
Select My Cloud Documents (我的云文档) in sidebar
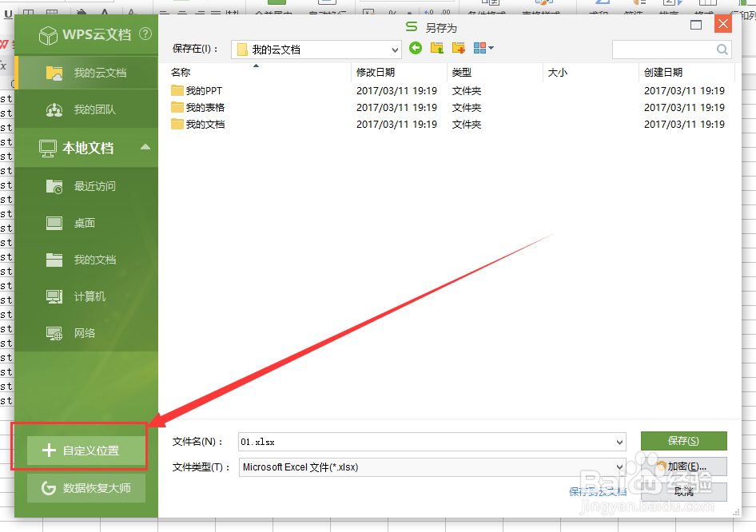[87, 73]
